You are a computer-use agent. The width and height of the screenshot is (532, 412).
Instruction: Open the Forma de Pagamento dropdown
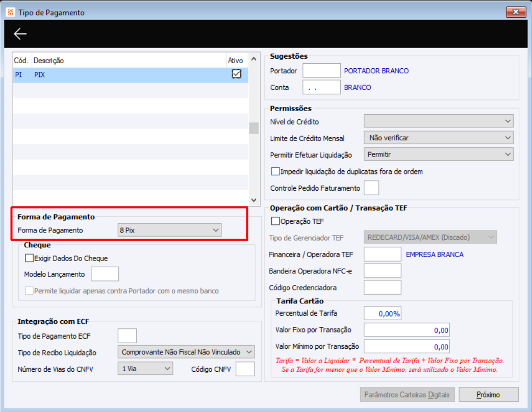click(x=169, y=230)
